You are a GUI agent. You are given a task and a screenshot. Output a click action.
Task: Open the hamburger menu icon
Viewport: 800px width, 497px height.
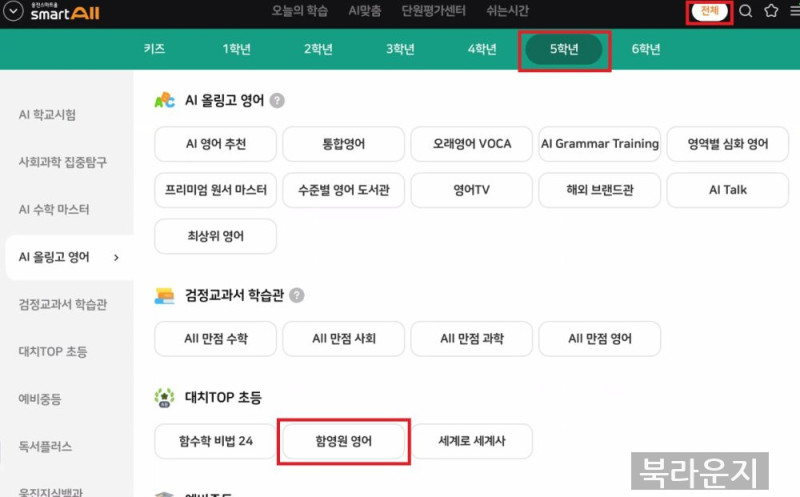pyautogui.click(x=794, y=12)
